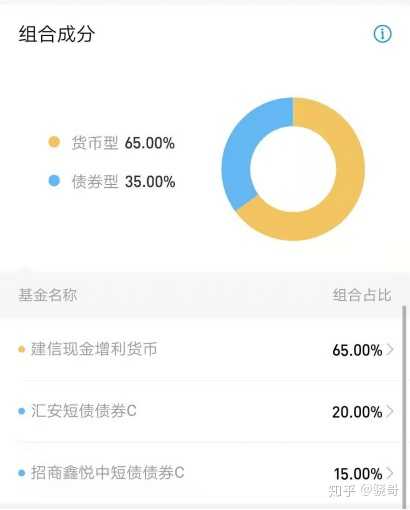Click the 基金名称 column header
This screenshot has width=410, height=510.
(47, 295)
